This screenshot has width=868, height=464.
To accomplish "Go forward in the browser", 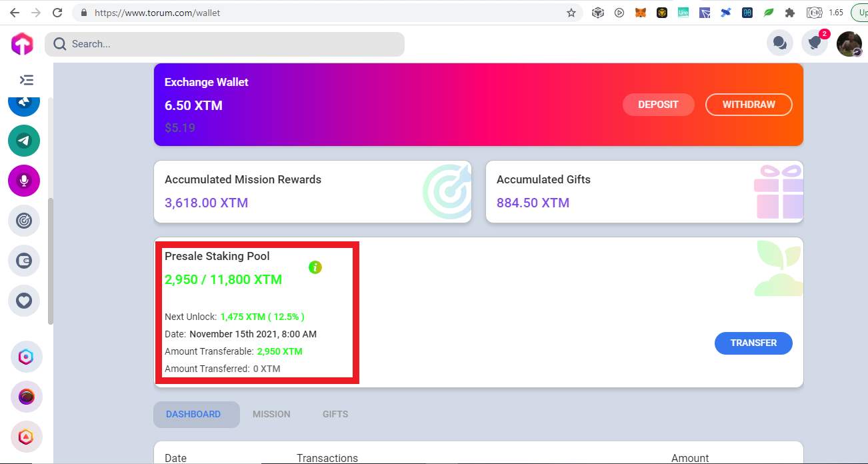I will point(36,13).
